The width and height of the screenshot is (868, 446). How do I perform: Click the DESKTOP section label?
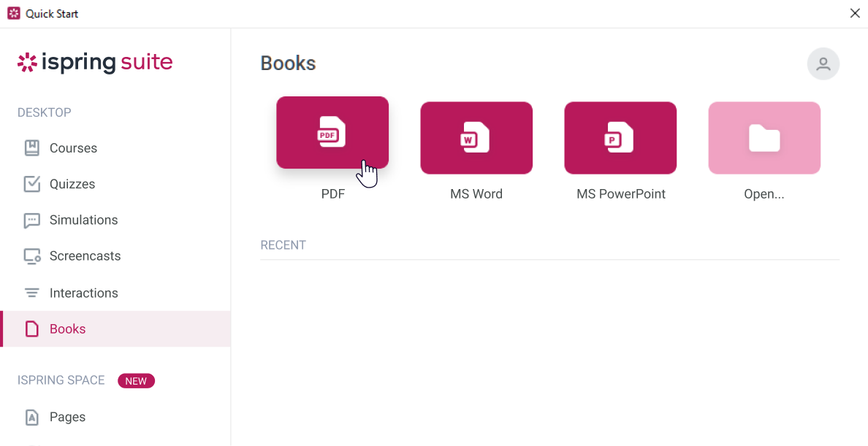pos(44,112)
